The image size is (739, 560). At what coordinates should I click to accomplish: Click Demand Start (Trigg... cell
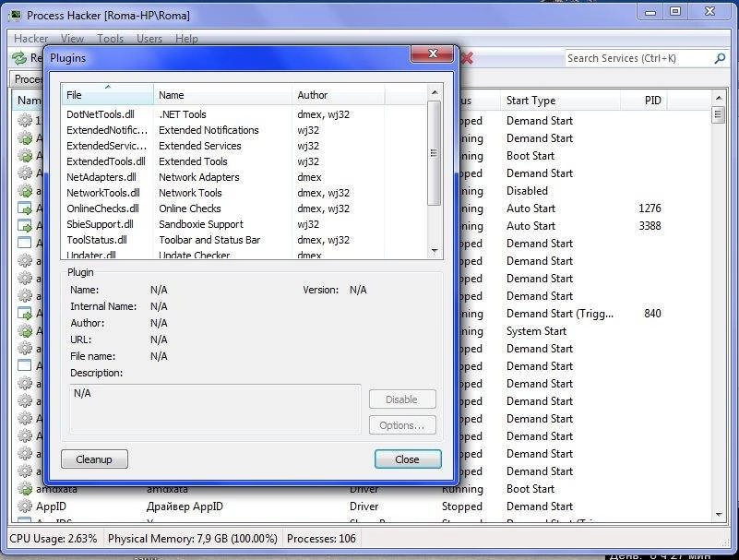(560, 314)
